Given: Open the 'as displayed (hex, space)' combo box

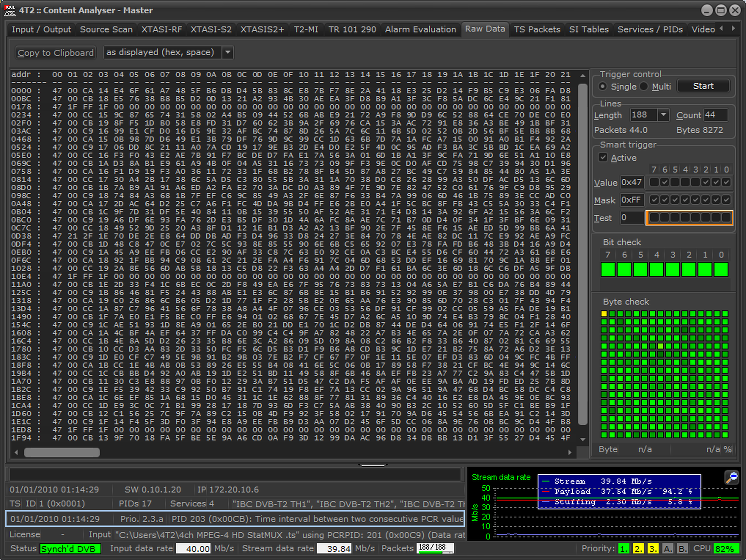Looking at the screenshot, I should 168,52.
